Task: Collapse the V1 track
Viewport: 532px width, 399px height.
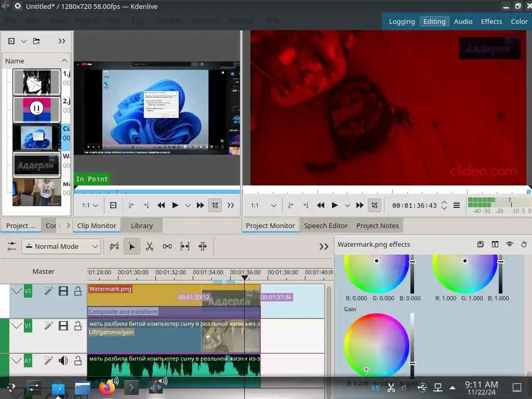Action: (16, 326)
